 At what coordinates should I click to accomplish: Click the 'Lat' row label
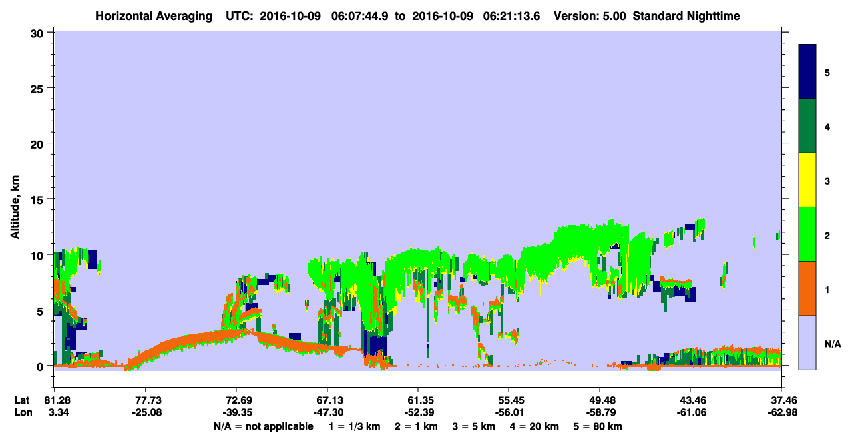21,400
